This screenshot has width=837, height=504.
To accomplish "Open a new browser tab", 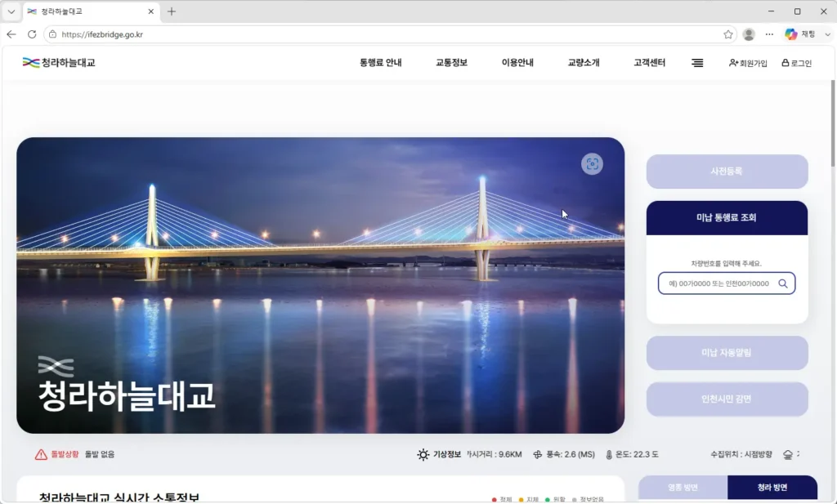I will 172,11.
